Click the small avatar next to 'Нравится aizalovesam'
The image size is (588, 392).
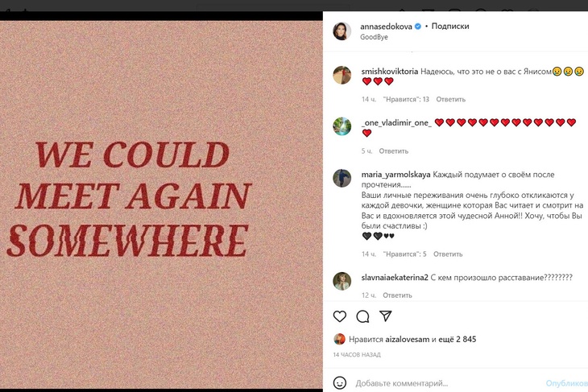pyautogui.click(x=340, y=339)
